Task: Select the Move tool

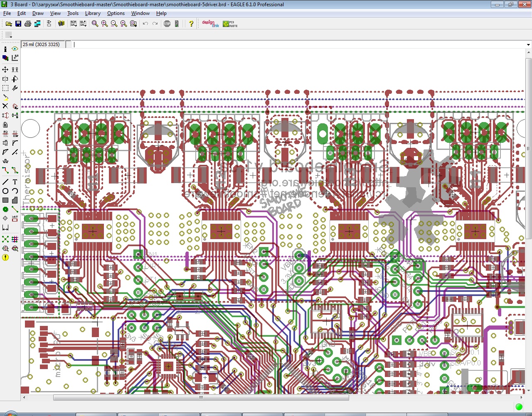Action: click(5, 69)
